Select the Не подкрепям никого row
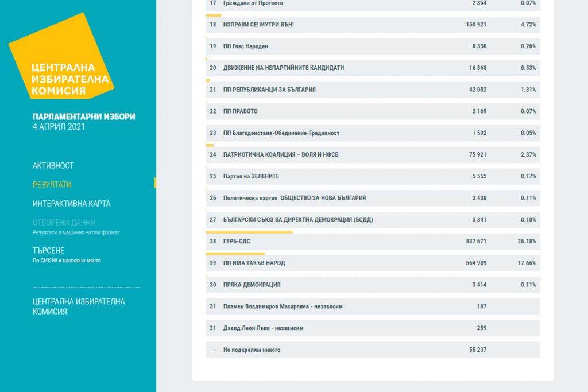This screenshot has height=392, width=588. [372, 350]
